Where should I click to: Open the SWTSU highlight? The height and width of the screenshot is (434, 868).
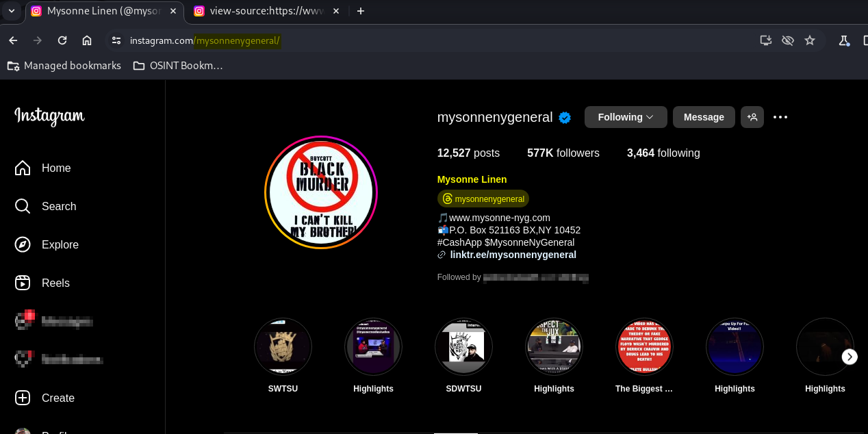click(283, 347)
